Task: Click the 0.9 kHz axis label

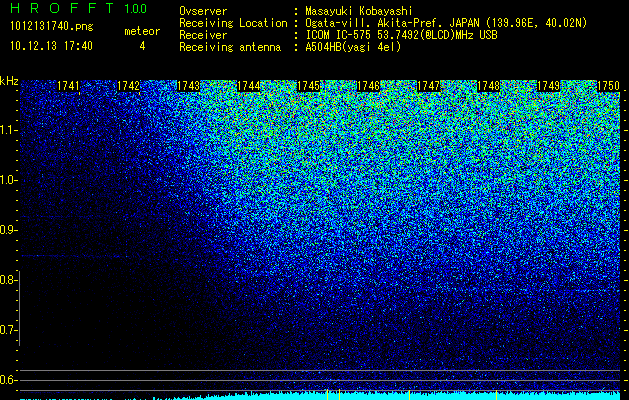Action: (9, 230)
